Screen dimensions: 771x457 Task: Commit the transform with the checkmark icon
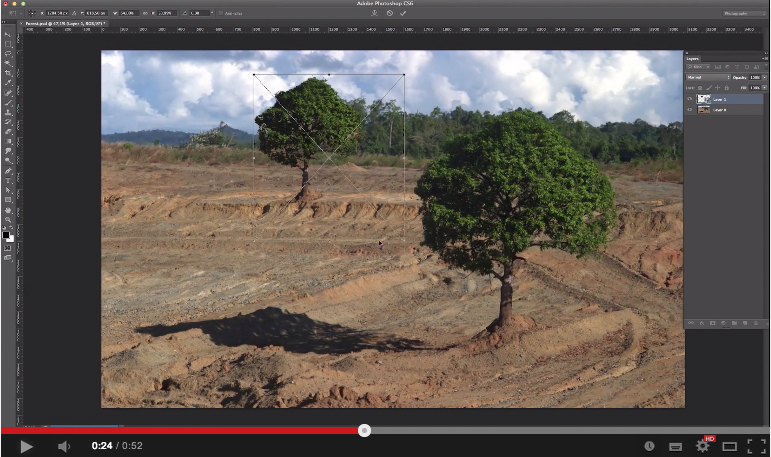[403, 13]
